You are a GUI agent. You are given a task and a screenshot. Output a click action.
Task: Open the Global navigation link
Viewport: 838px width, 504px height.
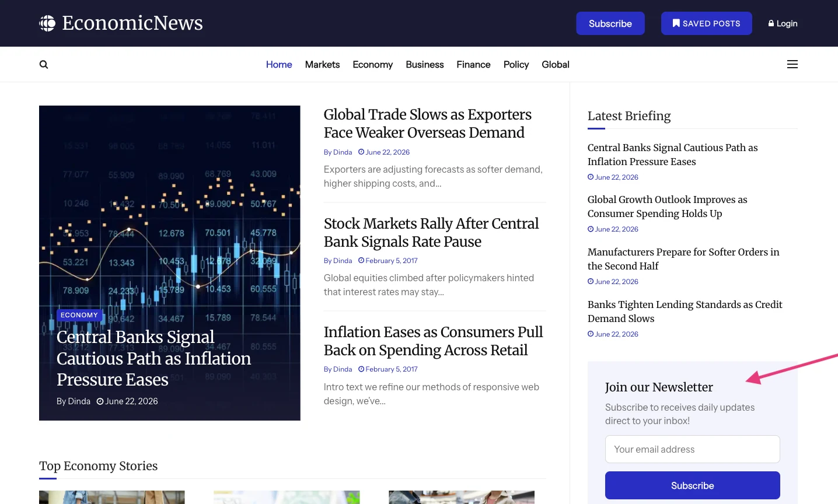point(556,65)
